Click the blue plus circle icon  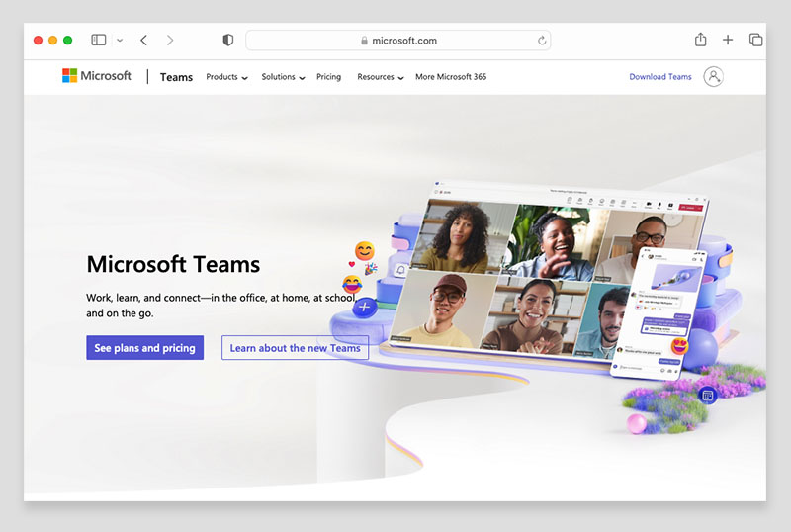(364, 307)
